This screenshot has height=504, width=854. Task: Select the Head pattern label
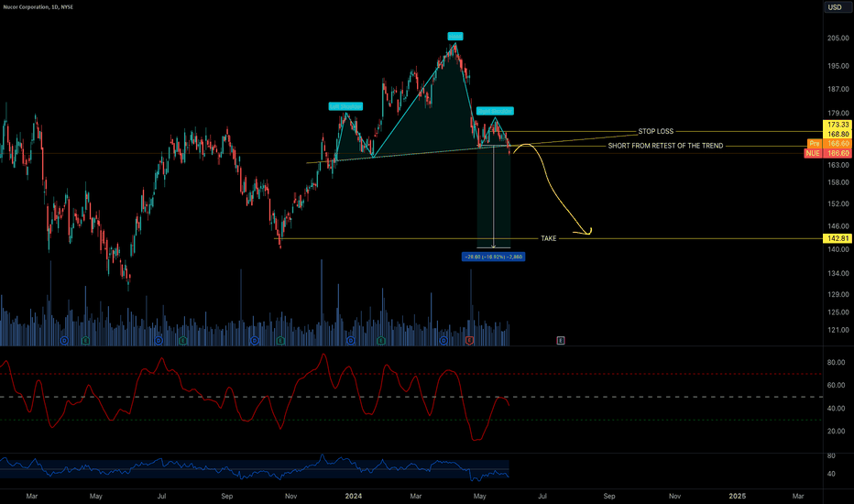coord(454,37)
